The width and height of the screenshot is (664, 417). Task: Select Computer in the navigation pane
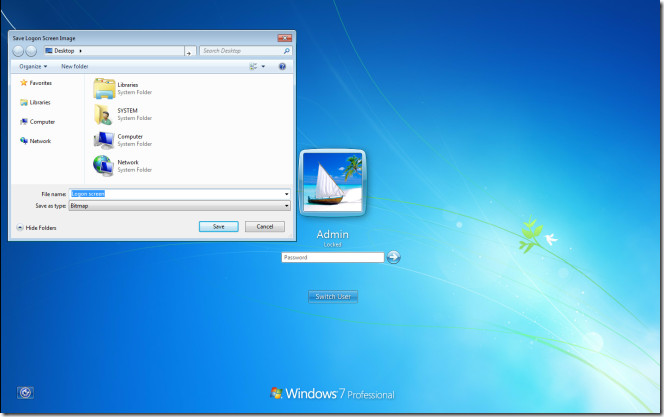[x=38, y=122]
